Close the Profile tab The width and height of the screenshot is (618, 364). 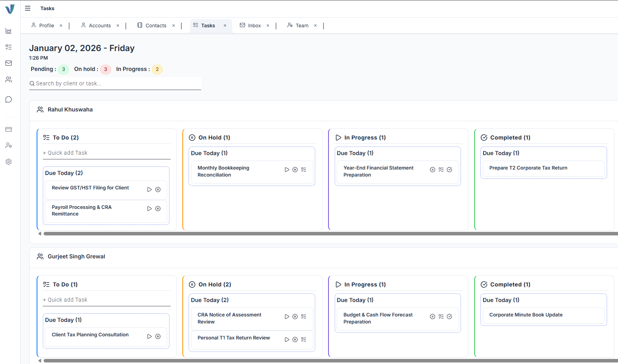pyautogui.click(x=61, y=26)
